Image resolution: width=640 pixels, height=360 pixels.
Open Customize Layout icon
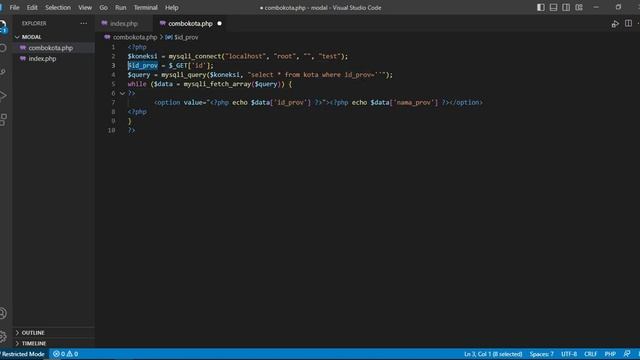(x=579, y=7)
